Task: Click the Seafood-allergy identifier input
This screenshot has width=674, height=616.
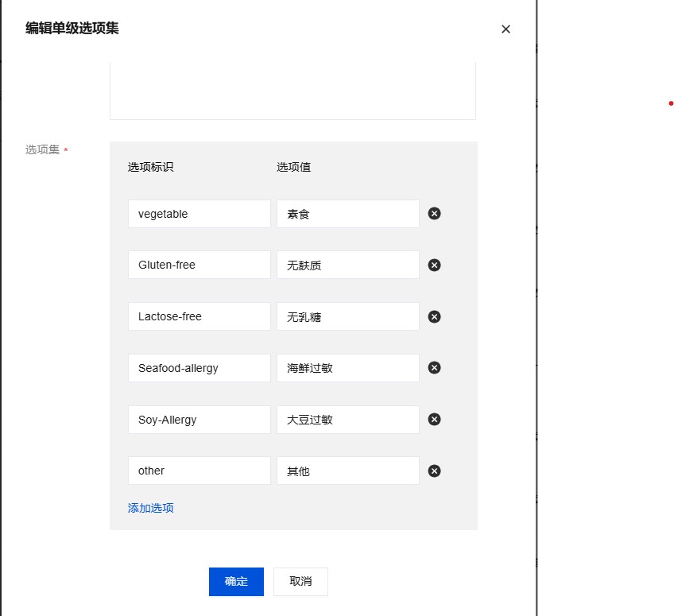Action: pyautogui.click(x=199, y=367)
